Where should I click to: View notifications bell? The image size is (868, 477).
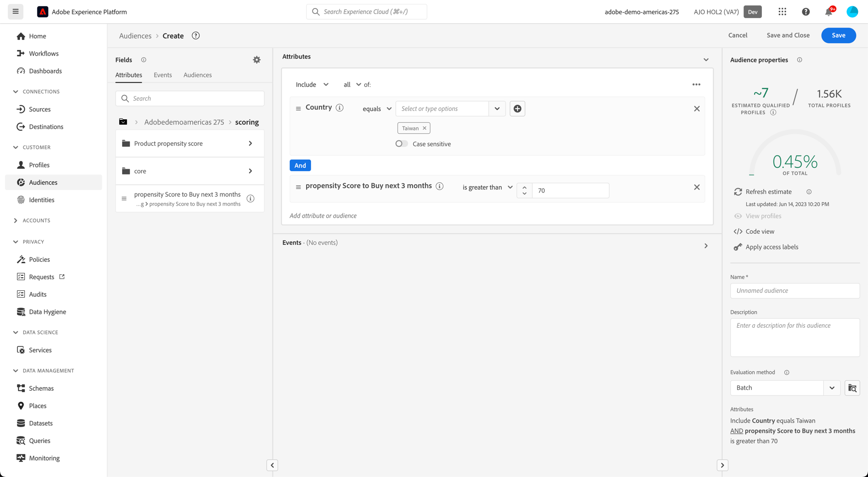pos(829,12)
